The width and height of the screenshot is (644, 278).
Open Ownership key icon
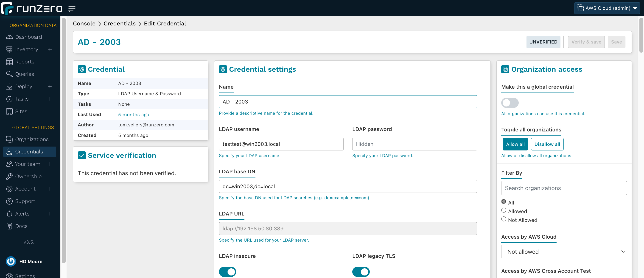[x=9, y=176]
